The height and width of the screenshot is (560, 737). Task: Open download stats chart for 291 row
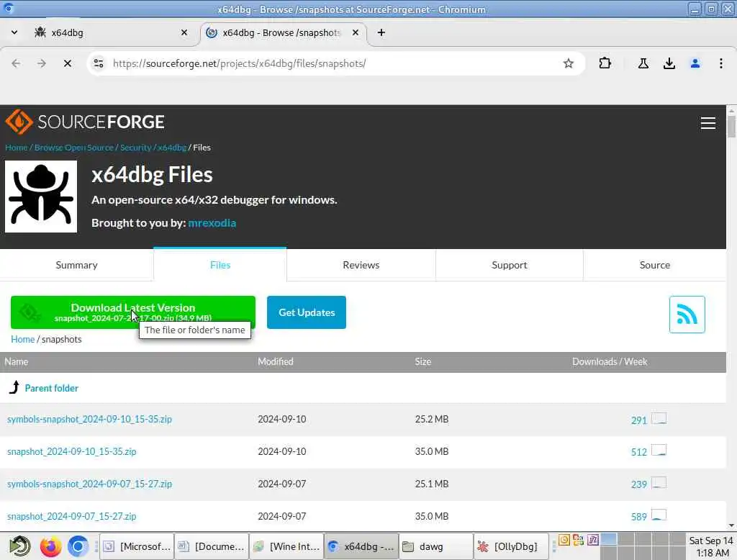(659, 418)
